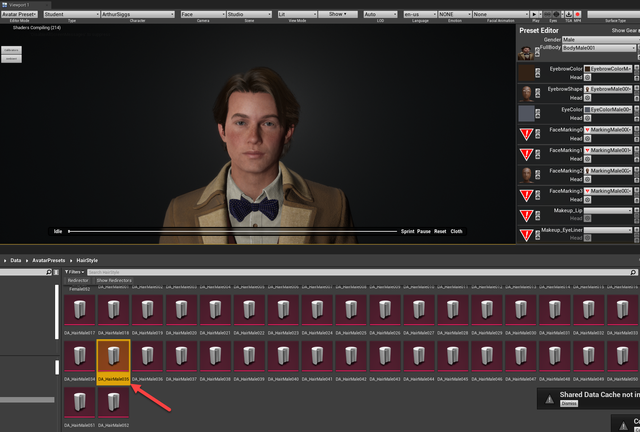640x432 pixels.
Task: Open the LOD dropdown showing Auto
Action: pyautogui.click(x=380, y=14)
